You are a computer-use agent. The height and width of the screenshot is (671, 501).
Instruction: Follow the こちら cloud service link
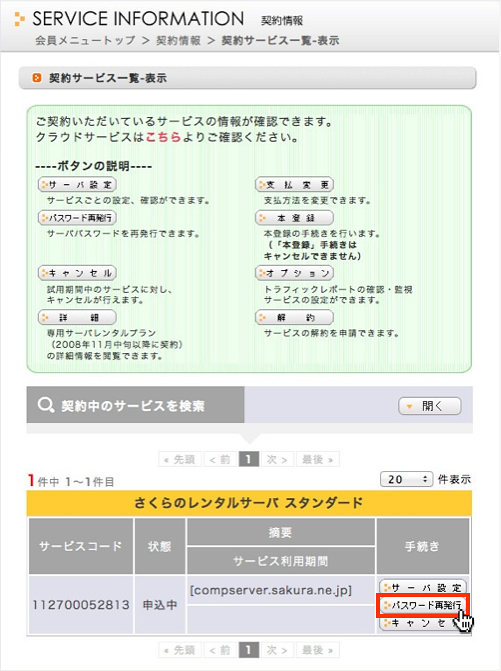coord(163,137)
